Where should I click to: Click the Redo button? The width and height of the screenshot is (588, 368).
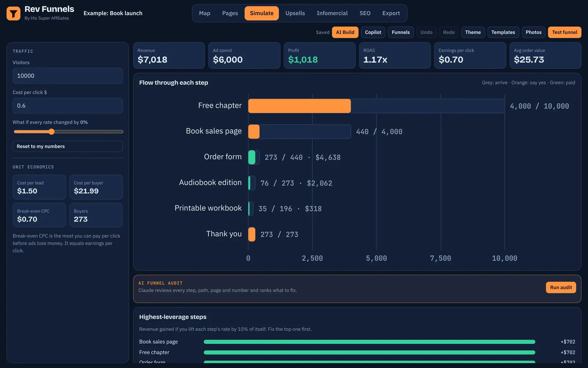(449, 32)
